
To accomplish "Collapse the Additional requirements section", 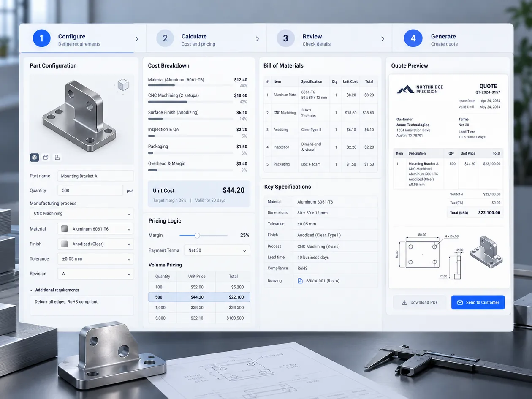I will 54,290.
